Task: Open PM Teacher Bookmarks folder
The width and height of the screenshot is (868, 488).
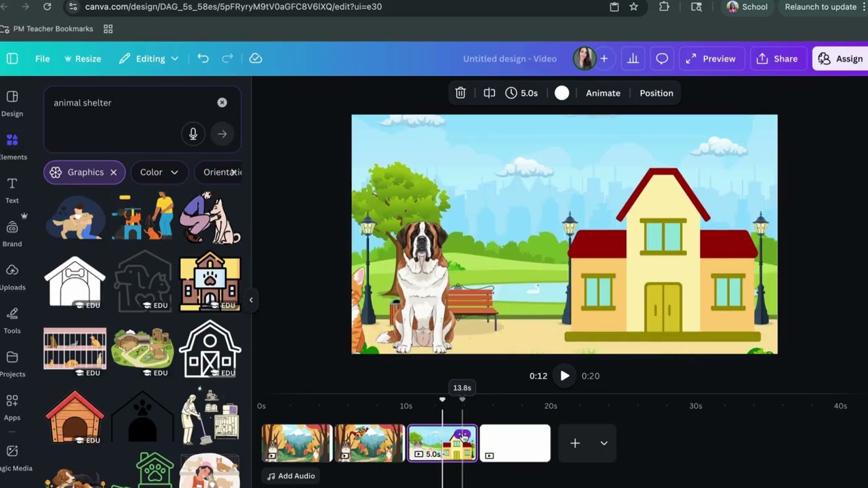Action: pyautogui.click(x=47, y=29)
